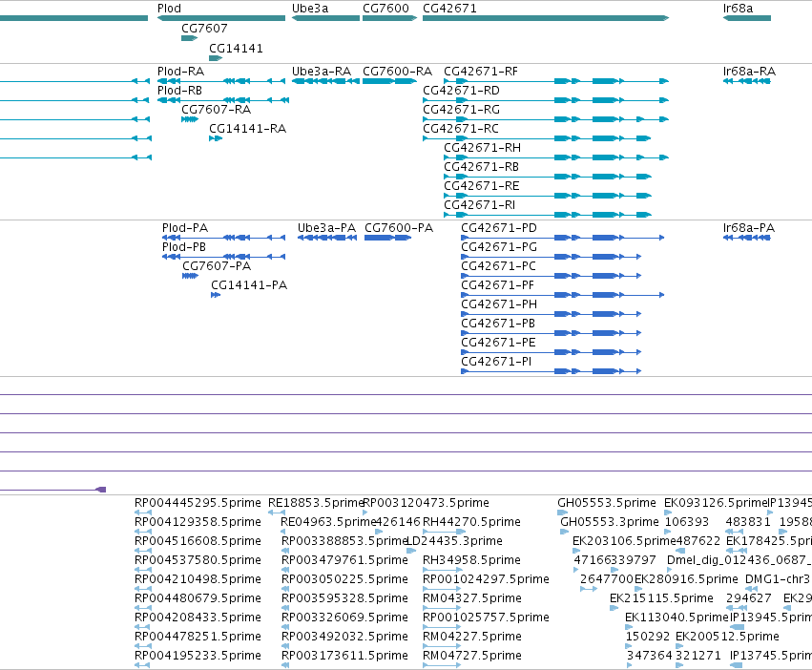Viewport: 812px width, 670px height.
Task: Select the 'CG7607' gene label
Action: [x=204, y=28]
